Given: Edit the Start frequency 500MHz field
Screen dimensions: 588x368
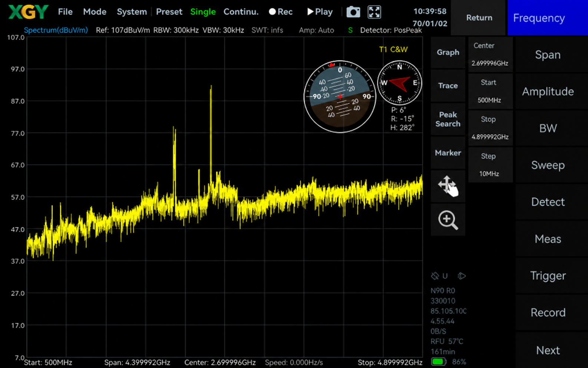Looking at the screenshot, I should (x=490, y=91).
